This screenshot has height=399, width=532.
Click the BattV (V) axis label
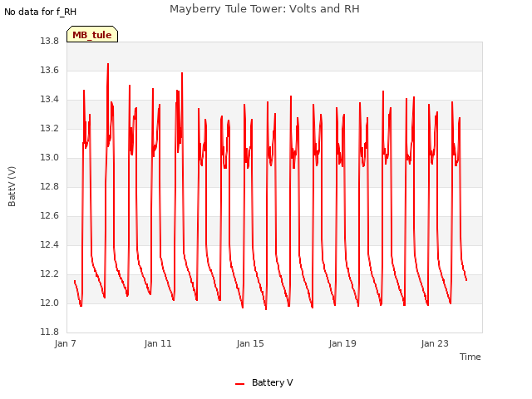12,186
